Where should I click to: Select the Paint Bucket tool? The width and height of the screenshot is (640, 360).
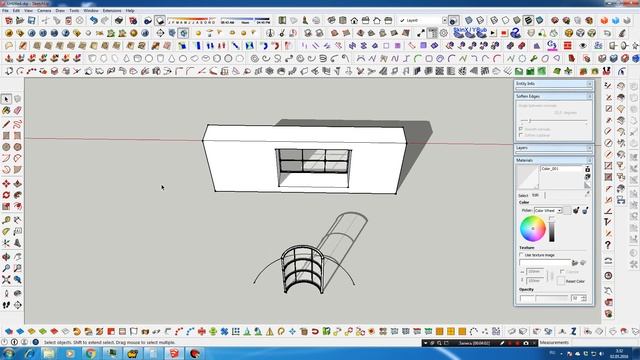(6, 111)
